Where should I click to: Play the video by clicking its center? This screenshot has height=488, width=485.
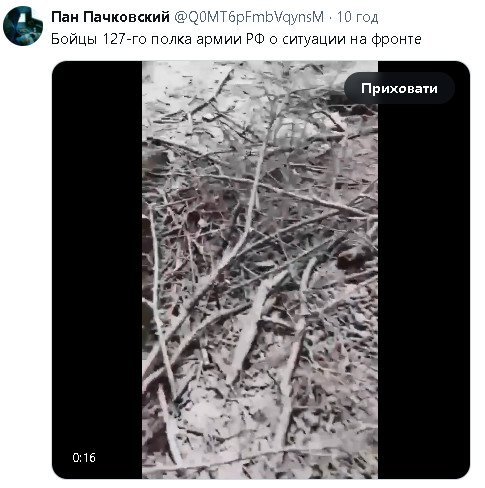tap(260, 270)
